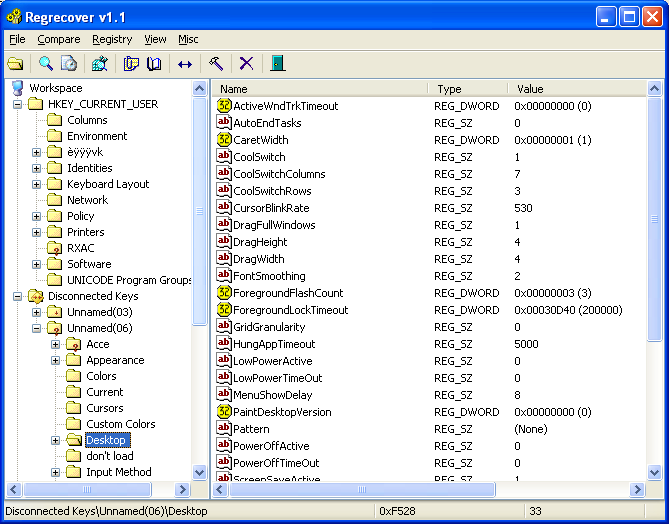Open the Compare menu

59,39
